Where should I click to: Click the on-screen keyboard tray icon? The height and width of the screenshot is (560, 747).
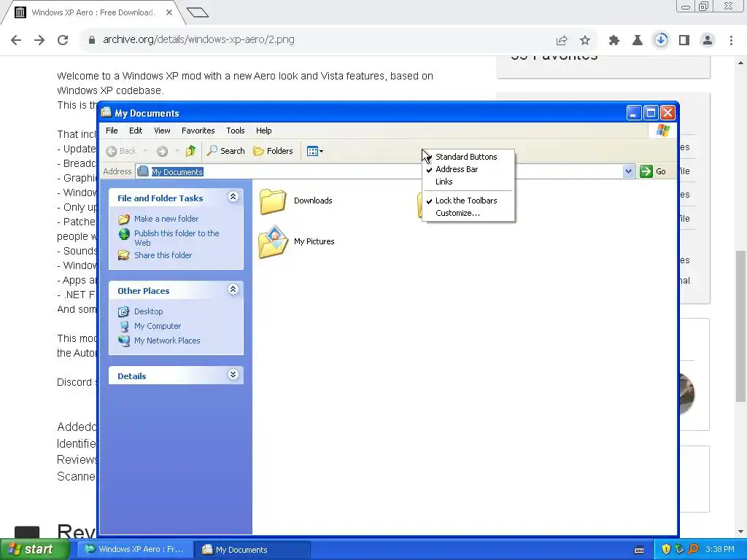point(639,550)
